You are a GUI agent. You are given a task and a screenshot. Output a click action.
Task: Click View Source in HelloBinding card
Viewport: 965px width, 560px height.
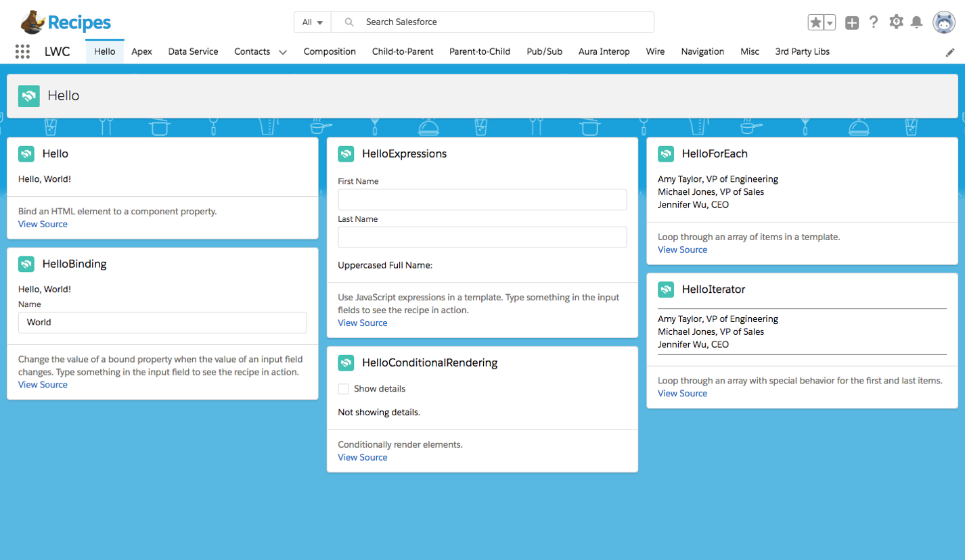pos(43,384)
